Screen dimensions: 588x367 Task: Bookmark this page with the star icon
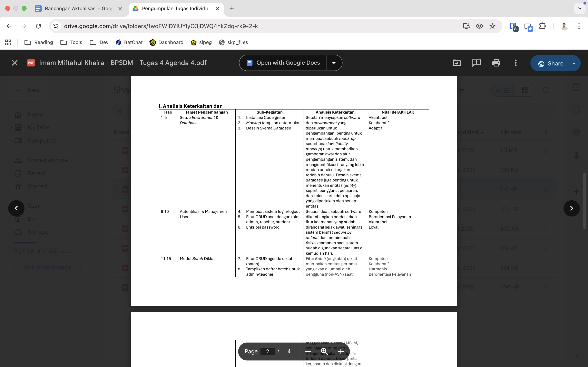(x=492, y=26)
